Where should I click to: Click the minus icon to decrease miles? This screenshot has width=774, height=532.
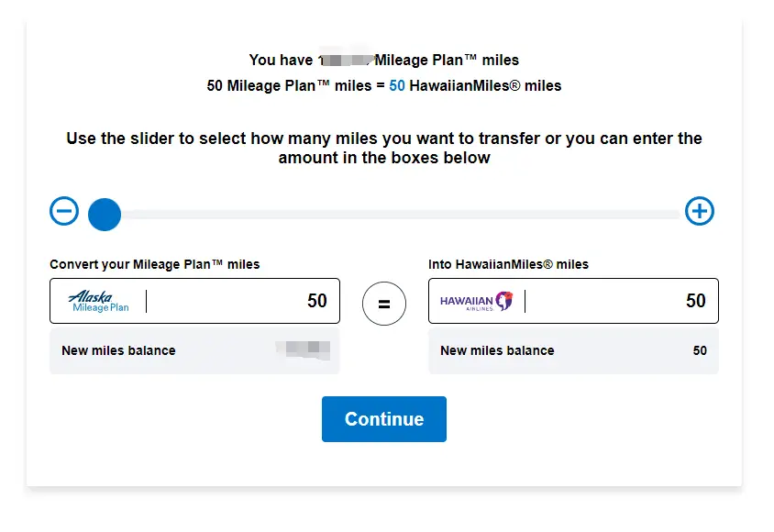[x=64, y=212]
